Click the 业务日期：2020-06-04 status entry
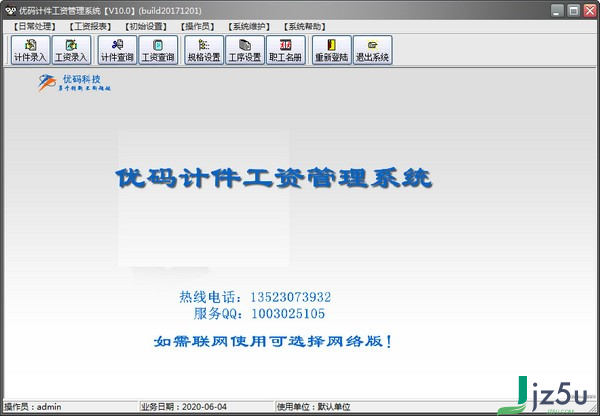Viewport: 600px width, 416px height. click(x=184, y=406)
